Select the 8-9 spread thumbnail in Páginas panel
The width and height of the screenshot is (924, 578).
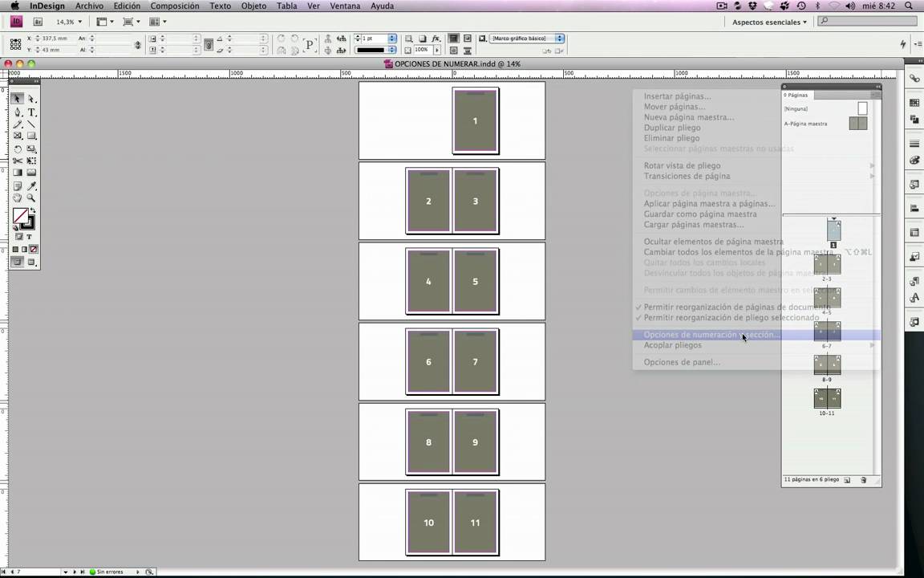tap(827, 365)
